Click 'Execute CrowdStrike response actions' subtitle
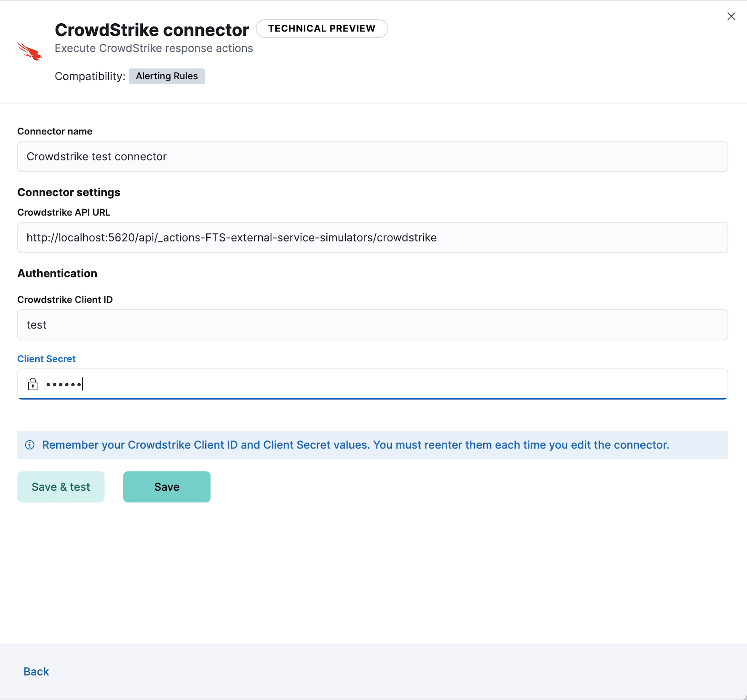The height and width of the screenshot is (700, 747). click(x=154, y=48)
